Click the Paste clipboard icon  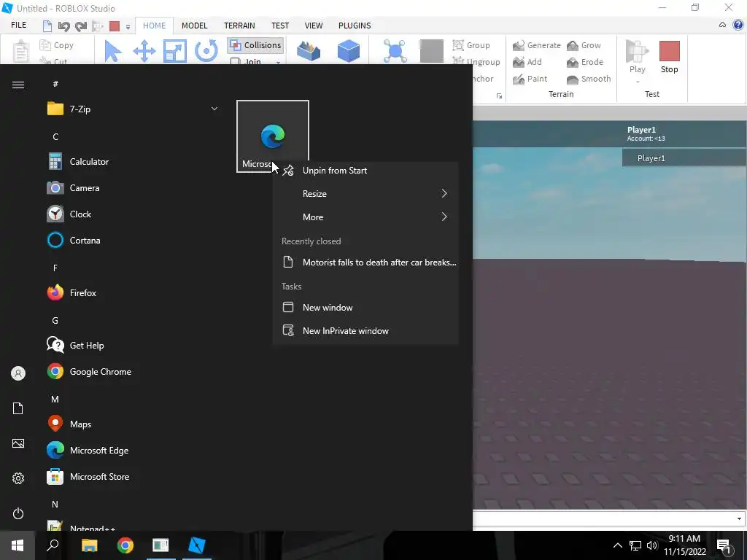tap(20, 52)
